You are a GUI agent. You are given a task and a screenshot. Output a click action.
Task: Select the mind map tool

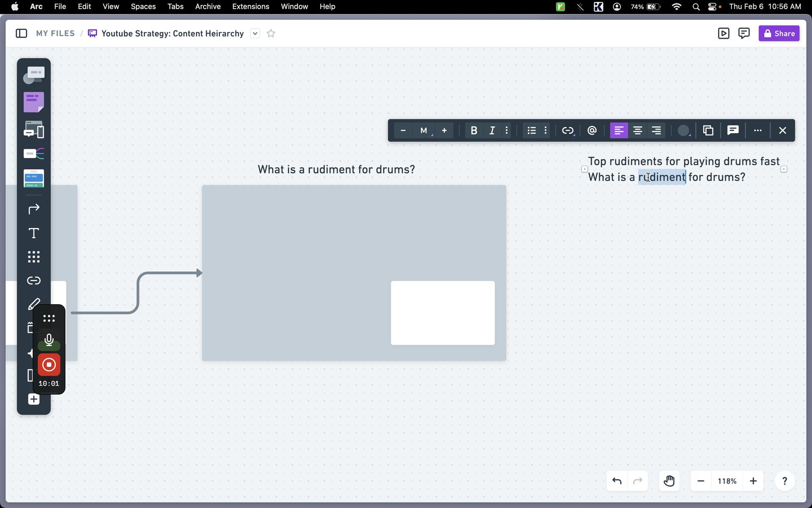[33, 153]
